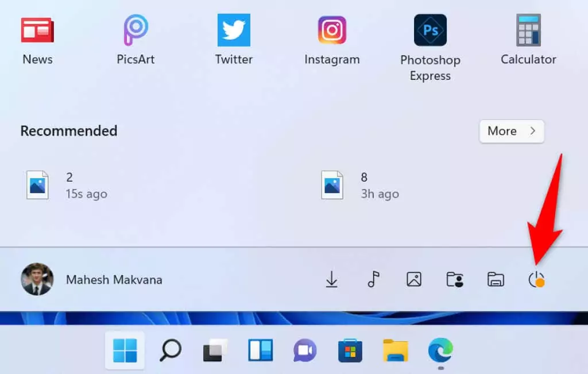Open the Downloads folder shortcut
This screenshot has height=374, width=588.
(331, 279)
